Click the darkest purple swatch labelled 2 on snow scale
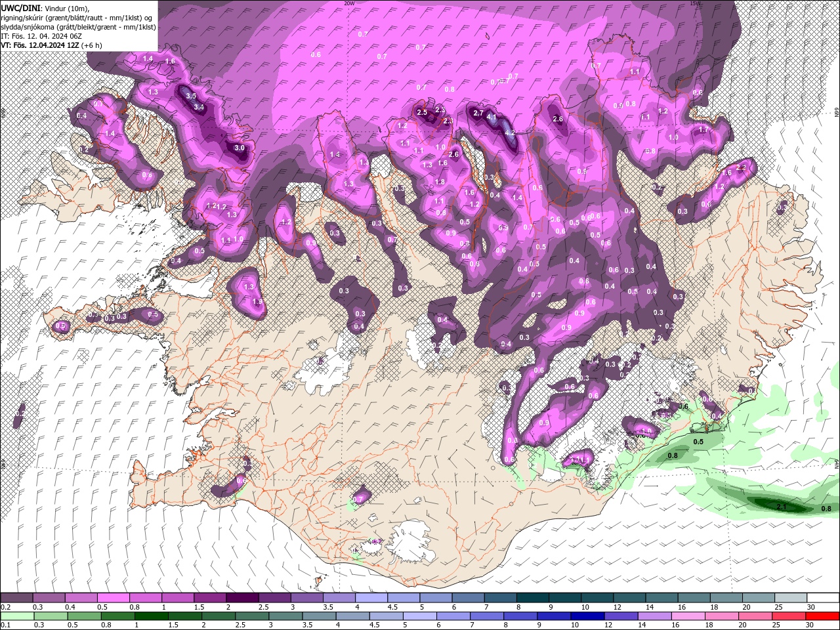The height and width of the screenshot is (630, 840). click(242, 598)
